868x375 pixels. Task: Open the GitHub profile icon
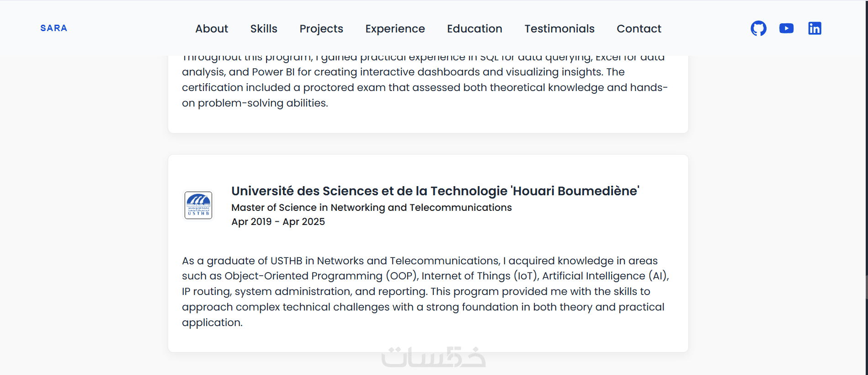(x=758, y=28)
